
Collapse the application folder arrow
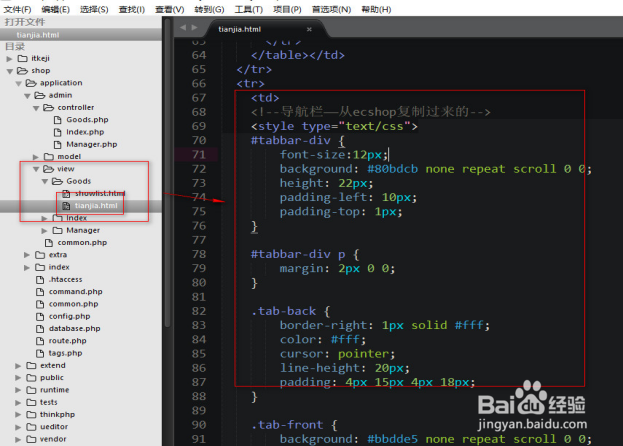pyautogui.click(x=18, y=83)
